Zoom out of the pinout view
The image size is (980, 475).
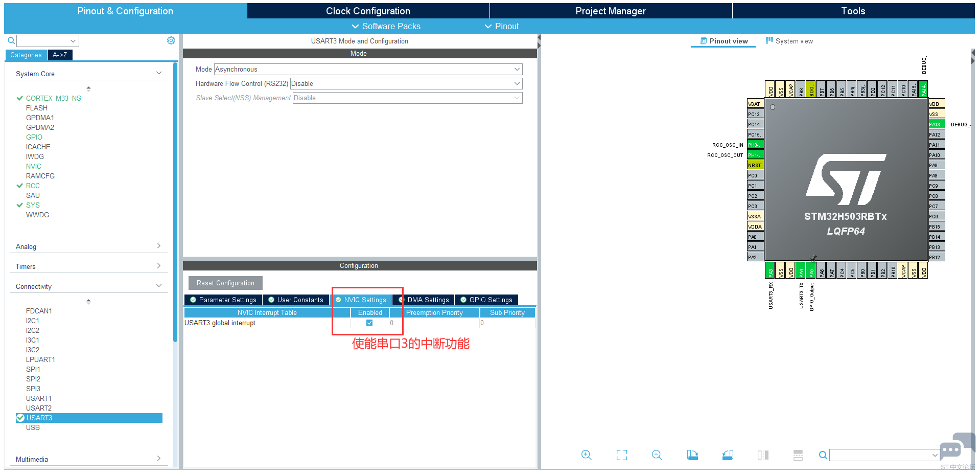[657, 455]
